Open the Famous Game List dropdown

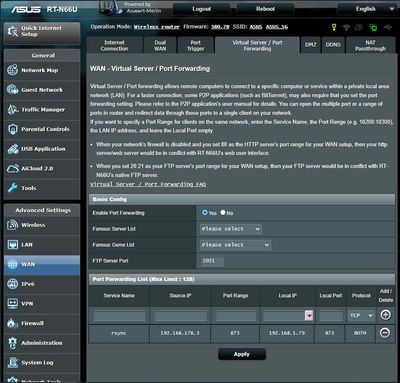[x=235, y=245]
